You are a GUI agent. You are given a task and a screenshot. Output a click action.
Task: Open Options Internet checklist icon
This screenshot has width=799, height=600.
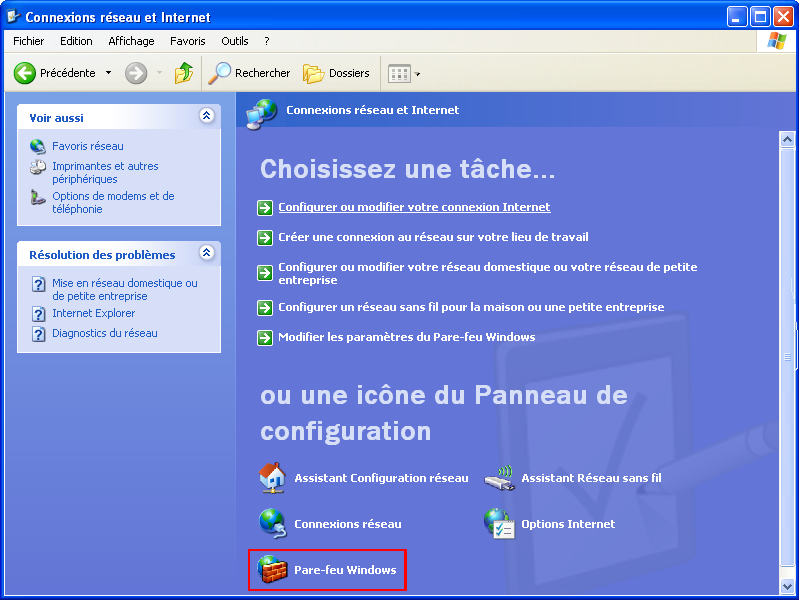(x=499, y=524)
